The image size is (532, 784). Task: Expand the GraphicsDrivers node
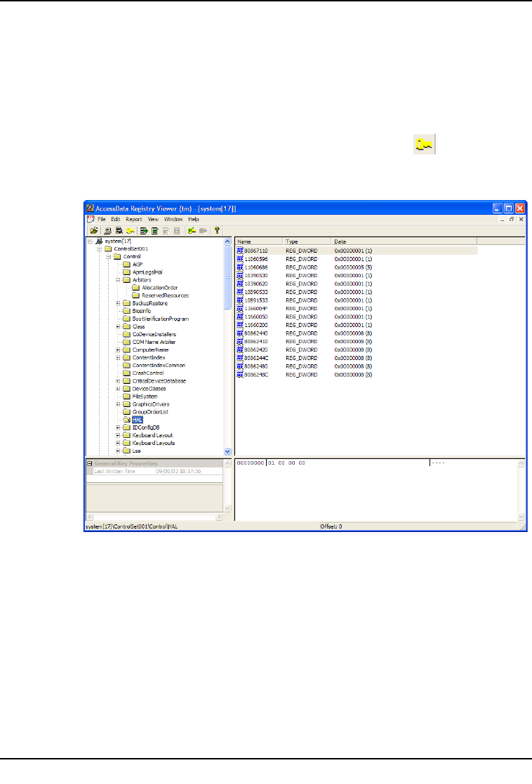tap(118, 404)
